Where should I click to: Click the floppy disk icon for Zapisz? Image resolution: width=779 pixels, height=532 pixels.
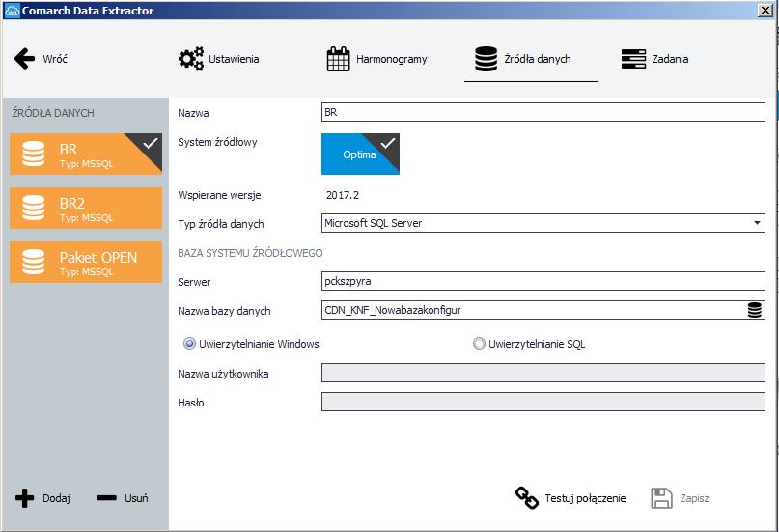tap(661, 498)
